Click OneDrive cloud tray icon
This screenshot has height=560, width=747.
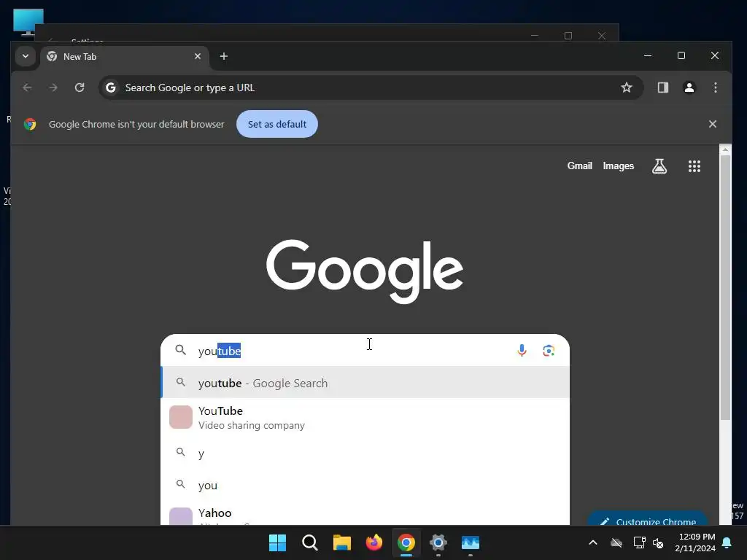pos(616,542)
